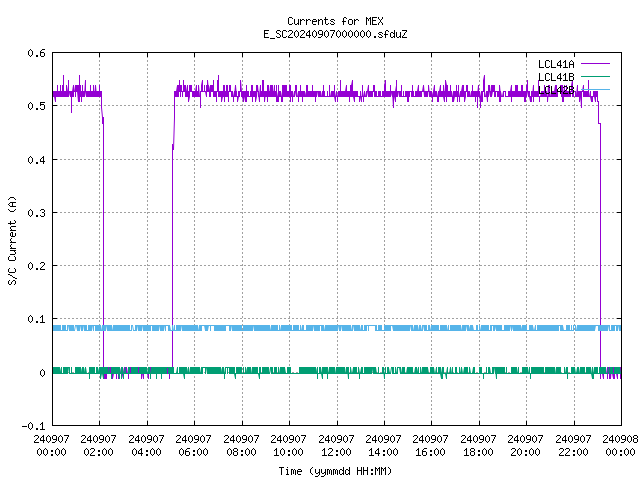Click the purple line sample beside LCL41A

tap(595, 64)
